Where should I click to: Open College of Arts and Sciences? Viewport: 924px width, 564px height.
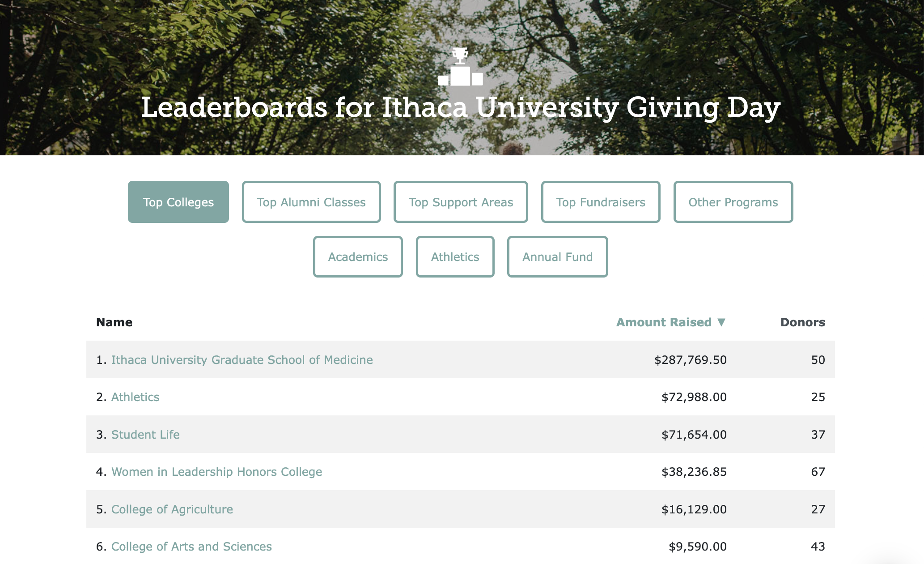191,547
